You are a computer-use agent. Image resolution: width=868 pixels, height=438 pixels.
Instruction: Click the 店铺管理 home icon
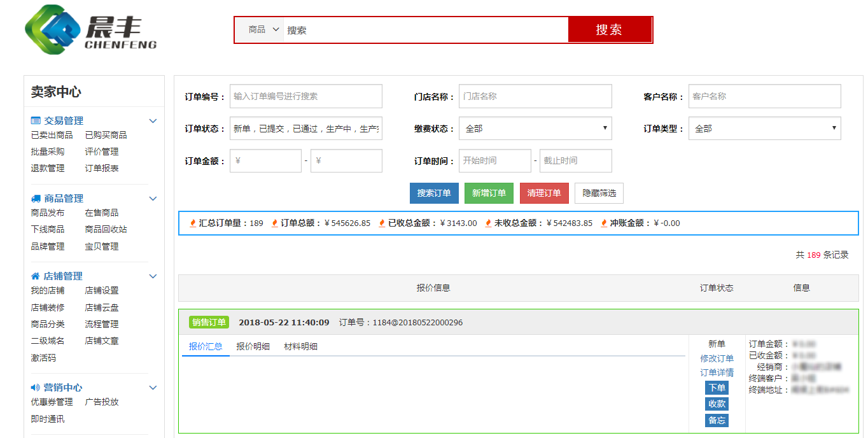(36, 276)
